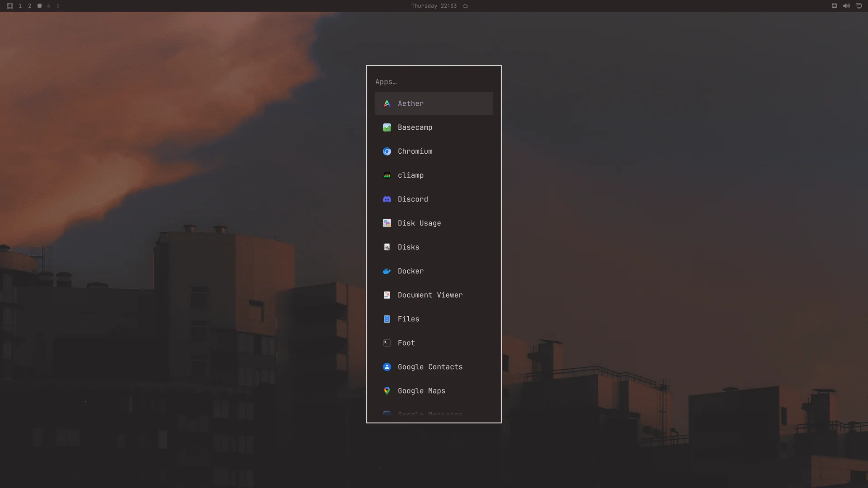Screen dimensions: 868x488
Task: Switch to workspace 1 in the top bar
Action: (x=20, y=6)
